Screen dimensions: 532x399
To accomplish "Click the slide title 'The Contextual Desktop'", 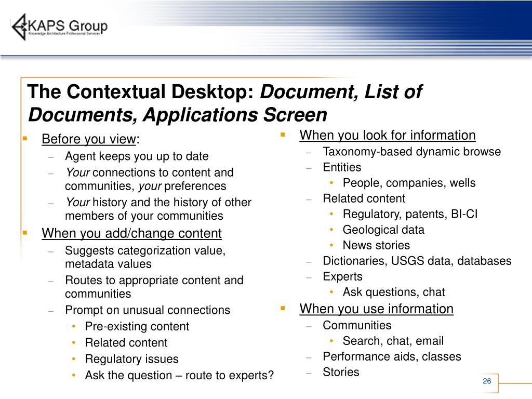I will [140, 92].
